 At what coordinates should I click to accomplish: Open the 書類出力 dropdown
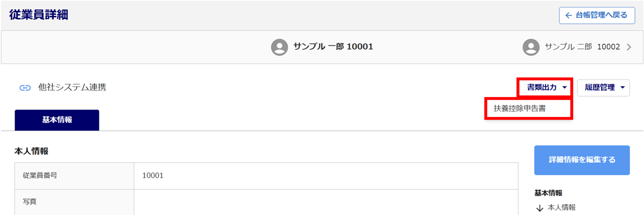coord(546,87)
